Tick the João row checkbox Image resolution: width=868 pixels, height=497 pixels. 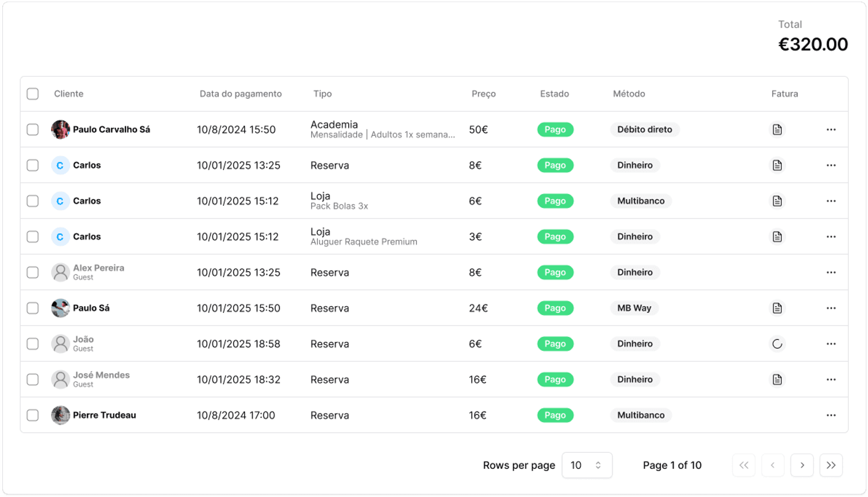pos(33,343)
